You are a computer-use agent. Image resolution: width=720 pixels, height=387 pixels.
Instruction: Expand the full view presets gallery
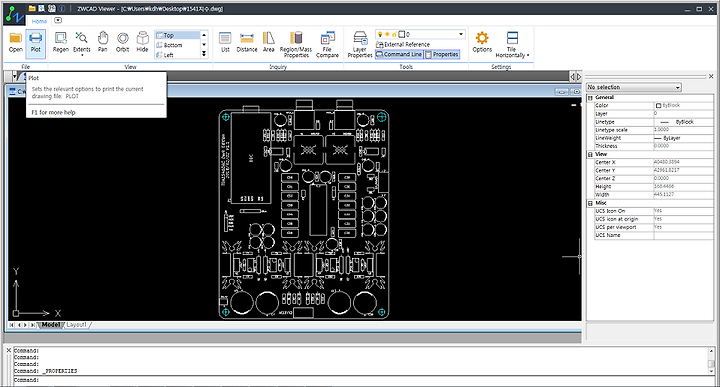click(204, 54)
